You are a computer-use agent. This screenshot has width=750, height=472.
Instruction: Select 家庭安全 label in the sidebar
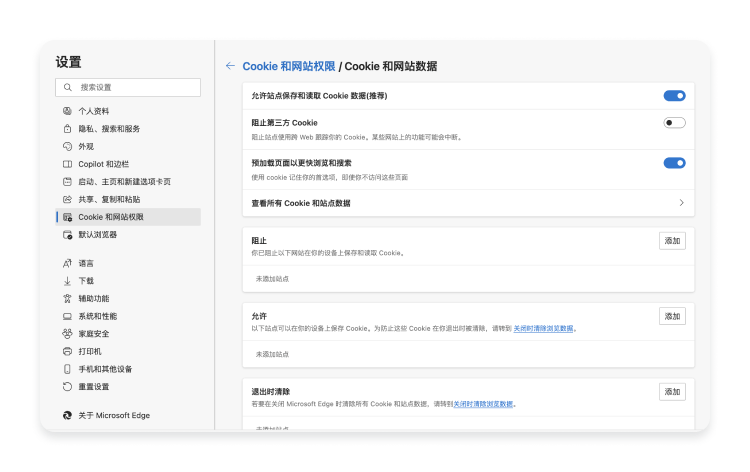pos(94,334)
